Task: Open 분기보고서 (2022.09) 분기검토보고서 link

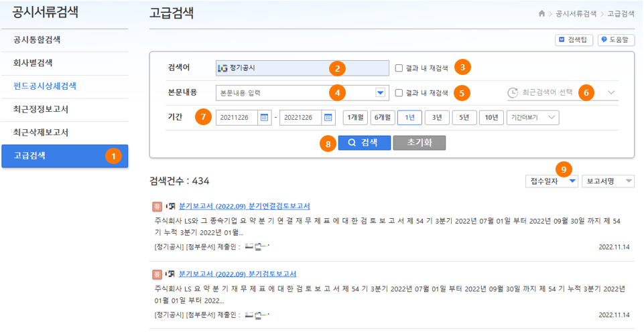Action: coord(237,274)
